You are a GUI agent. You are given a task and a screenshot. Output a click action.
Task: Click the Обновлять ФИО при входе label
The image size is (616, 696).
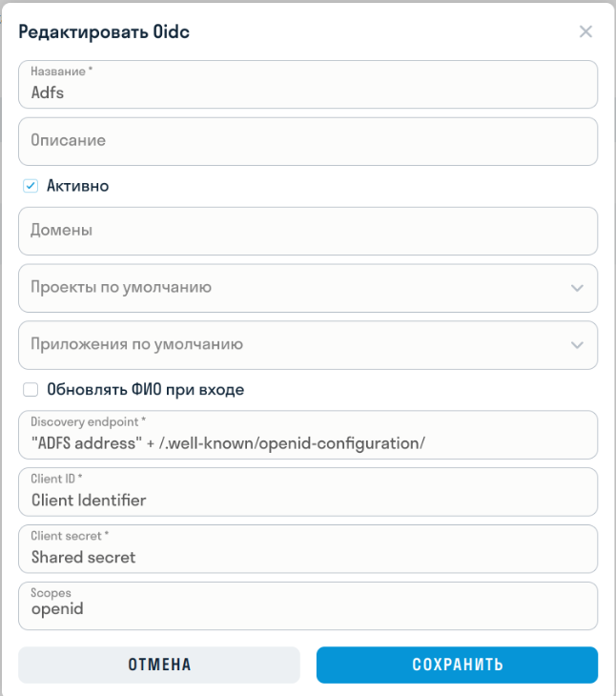click(145, 389)
